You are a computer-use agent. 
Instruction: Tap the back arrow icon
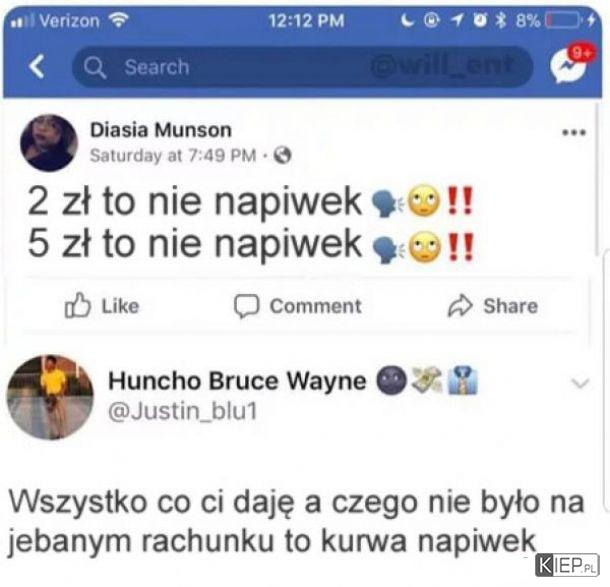click(37, 67)
